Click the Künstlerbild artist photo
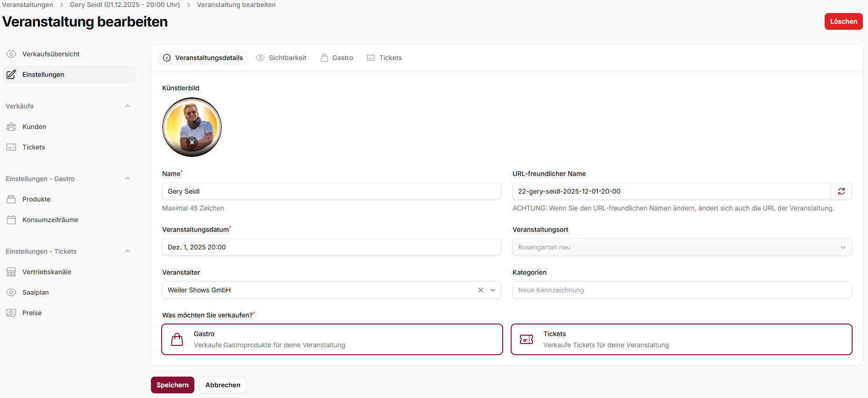This screenshot has width=868, height=398. point(192,127)
